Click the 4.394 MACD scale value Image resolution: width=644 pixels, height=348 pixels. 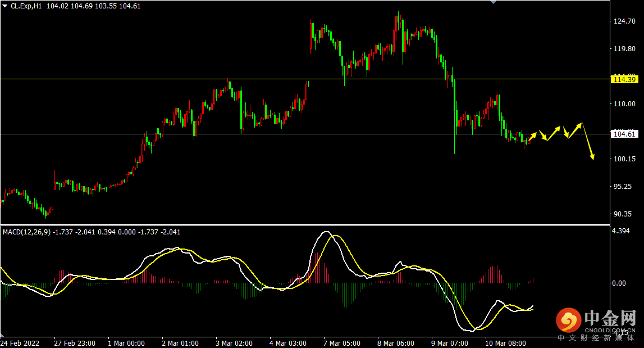pos(620,231)
